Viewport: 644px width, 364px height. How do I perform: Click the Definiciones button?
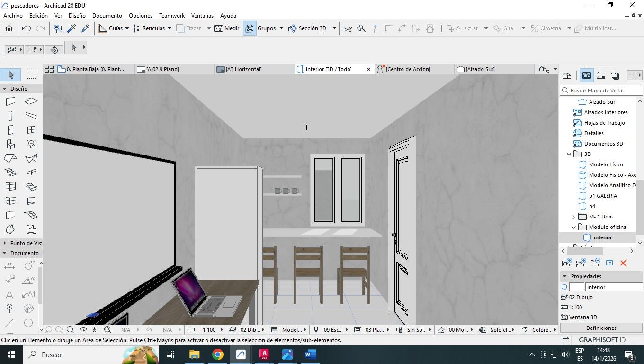[601, 328]
